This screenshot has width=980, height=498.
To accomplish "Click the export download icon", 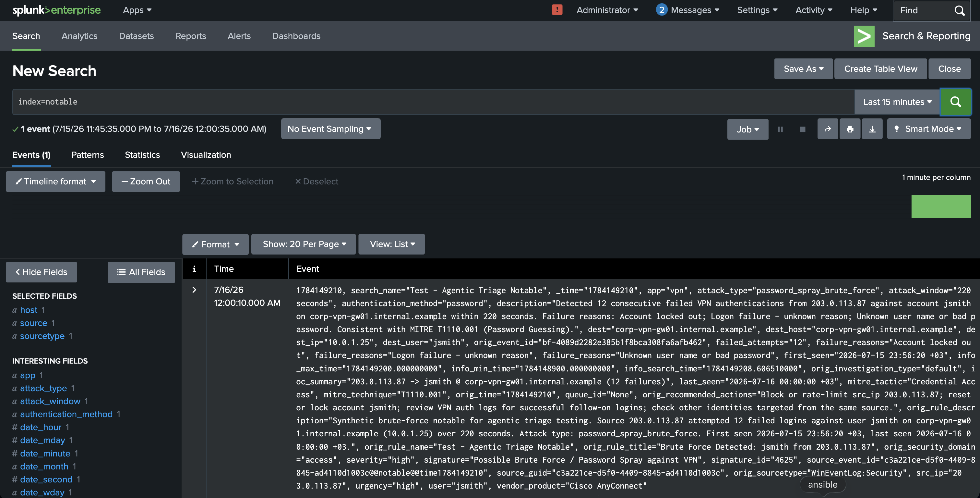I will pos(872,129).
